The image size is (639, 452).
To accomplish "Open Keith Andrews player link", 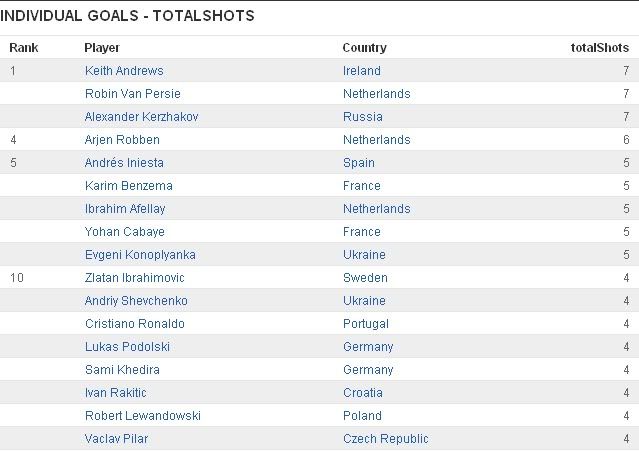I will pyautogui.click(x=124, y=71).
